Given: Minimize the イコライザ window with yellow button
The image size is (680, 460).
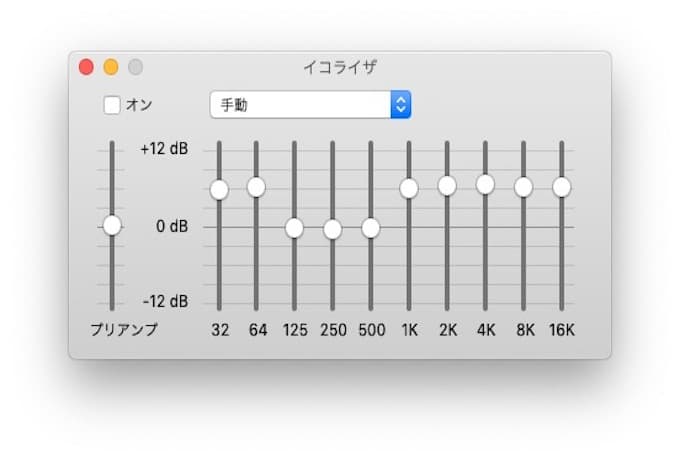Looking at the screenshot, I should tap(111, 67).
